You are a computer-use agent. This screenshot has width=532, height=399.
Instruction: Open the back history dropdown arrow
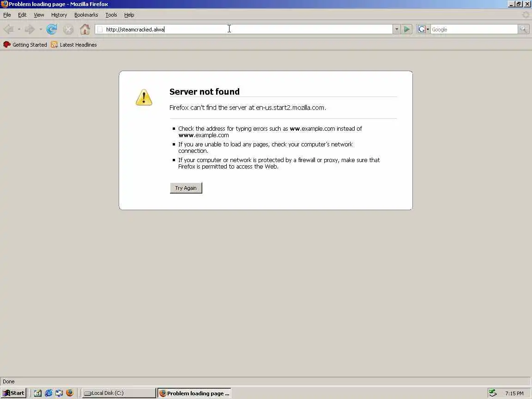[19, 30]
